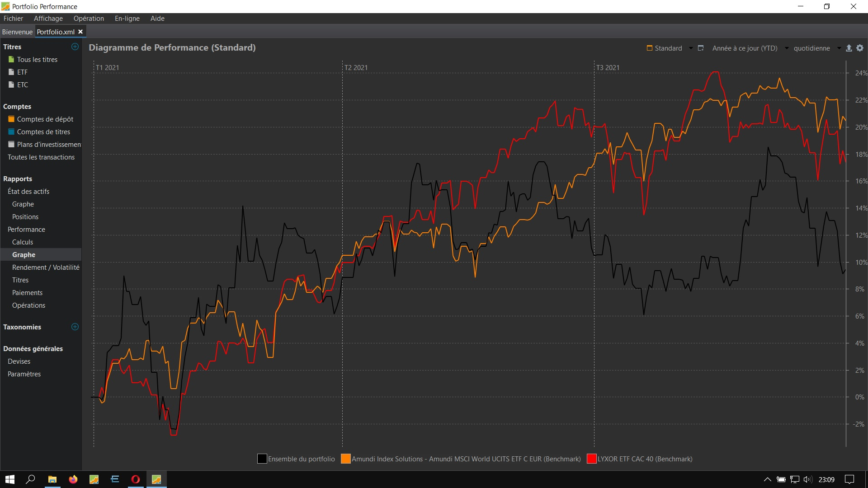Open quotidienne aggregation dropdown

[839, 48]
